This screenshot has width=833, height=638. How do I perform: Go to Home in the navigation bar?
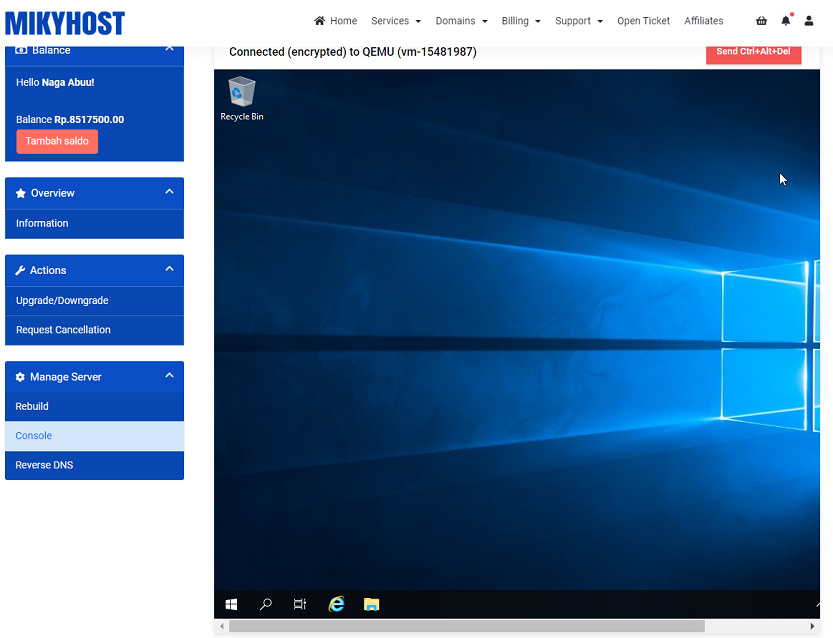[335, 21]
